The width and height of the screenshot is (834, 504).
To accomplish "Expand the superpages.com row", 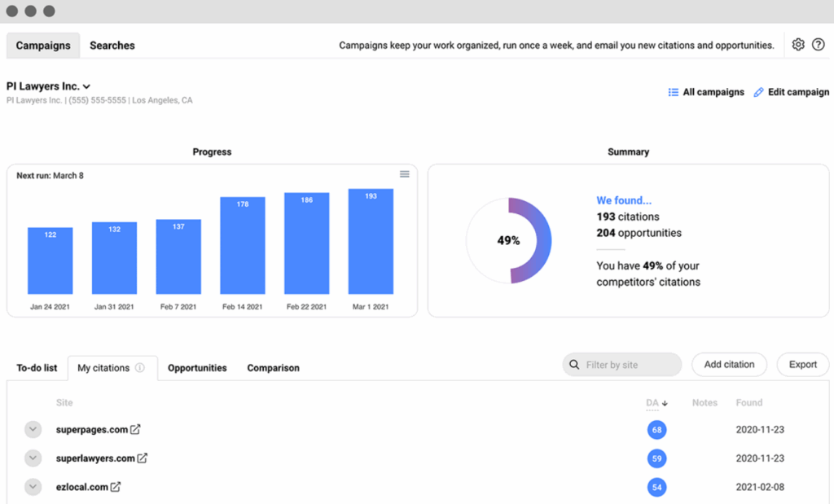I will [33, 429].
